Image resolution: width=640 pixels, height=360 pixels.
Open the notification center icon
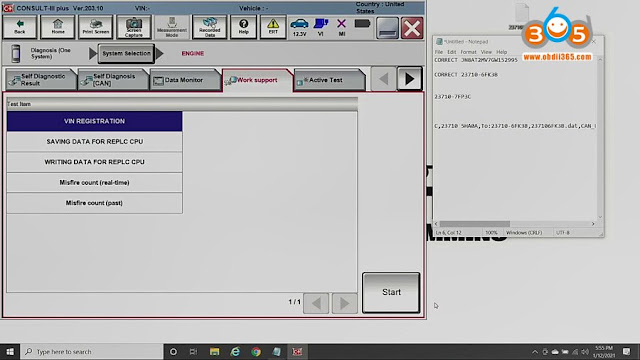(627, 351)
